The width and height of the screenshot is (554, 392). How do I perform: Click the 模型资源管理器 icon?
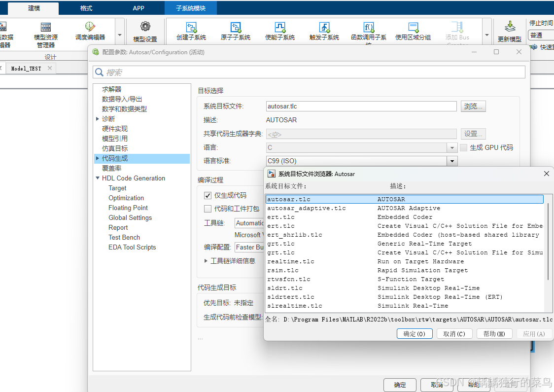[x=46, y=31]
